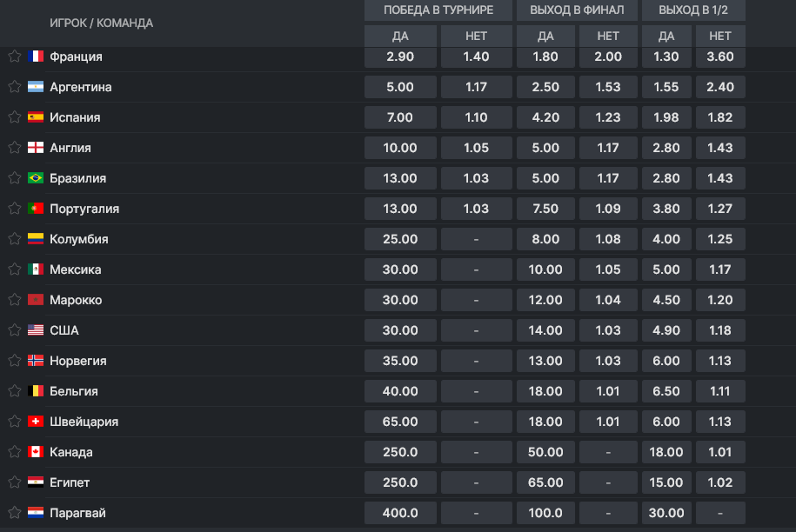Click the Argentina flag icon
This screenshot has height=532, width=796.
tap(36, 87)
